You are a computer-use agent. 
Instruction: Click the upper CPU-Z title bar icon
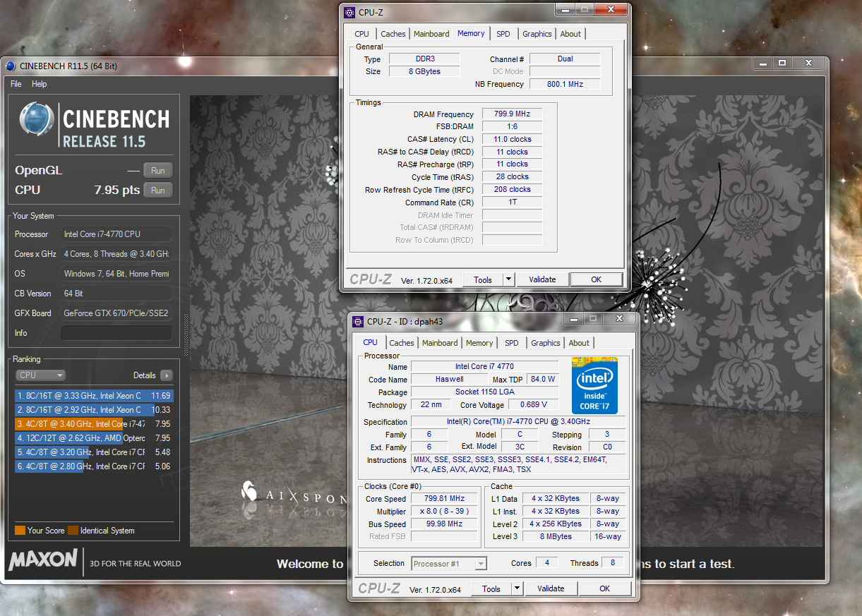tap(349, 12)
